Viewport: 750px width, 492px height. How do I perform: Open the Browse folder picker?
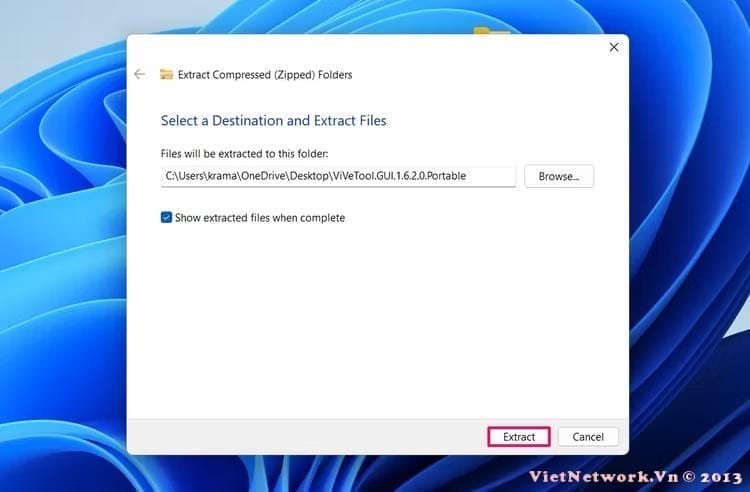(x=558, y=176)
